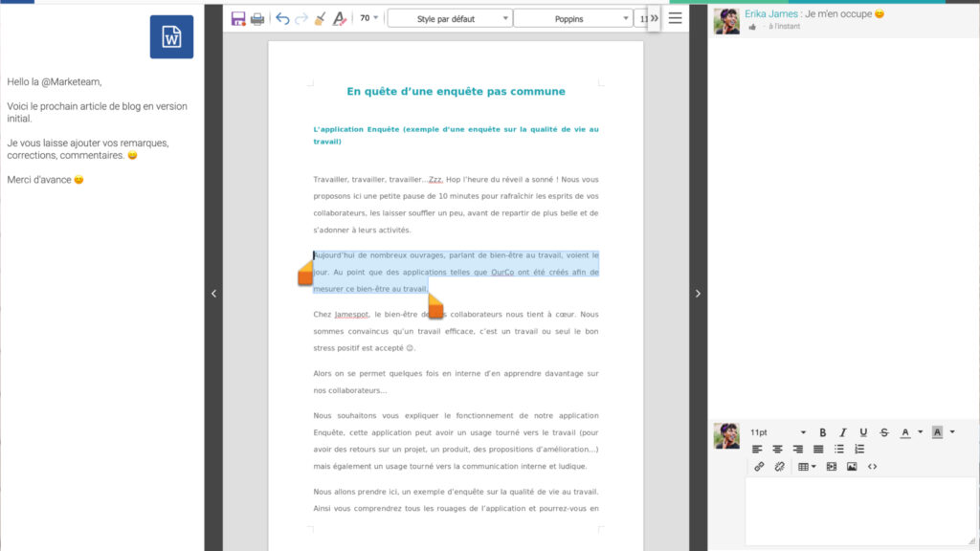Open the hamburger menu

click(x=676, y=16)
